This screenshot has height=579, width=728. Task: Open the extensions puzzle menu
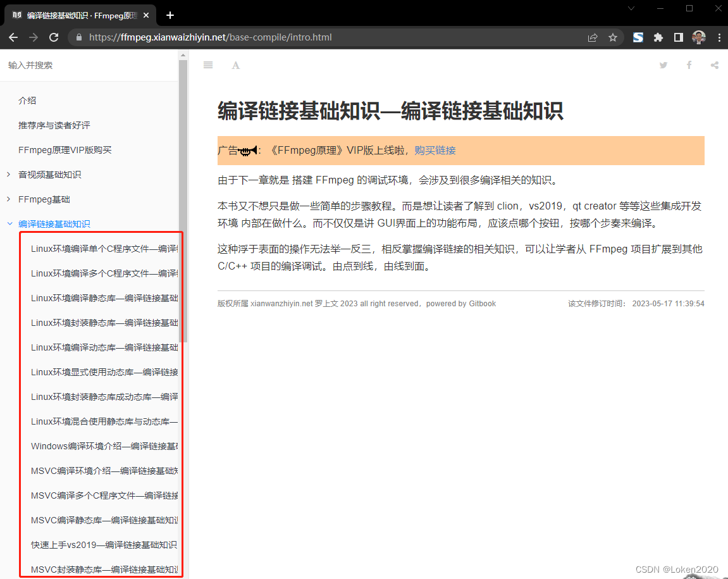click(658, 37)
